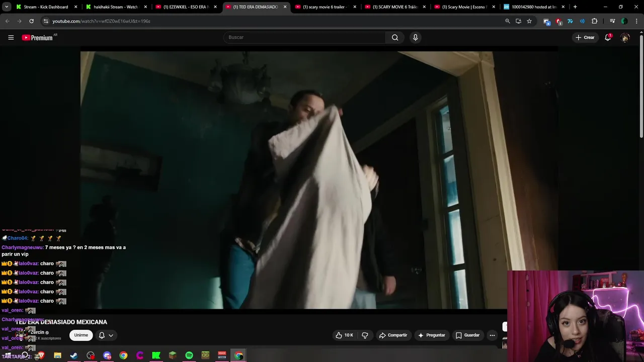Switch to the hakihakii Stream tab

click(x=115, y=7)
